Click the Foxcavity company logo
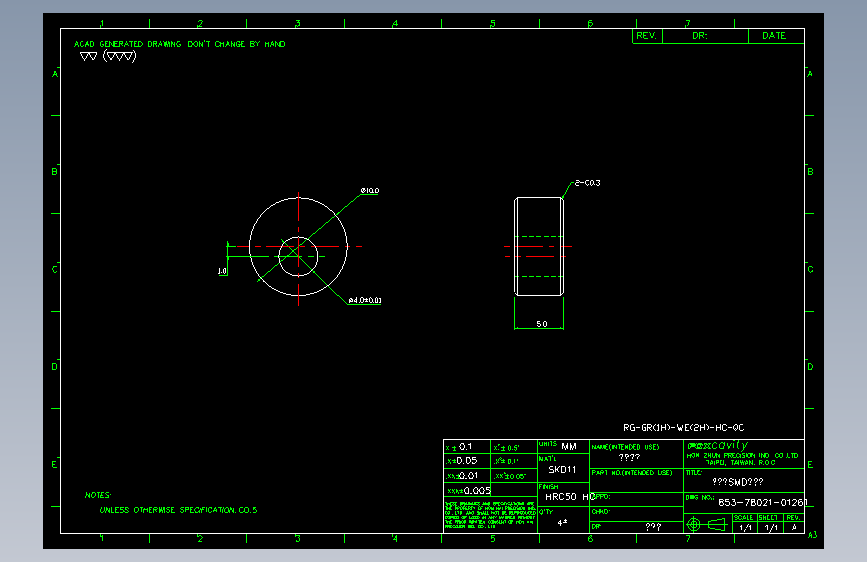Viewport: 867px width, 562px height. pos(718,445)
